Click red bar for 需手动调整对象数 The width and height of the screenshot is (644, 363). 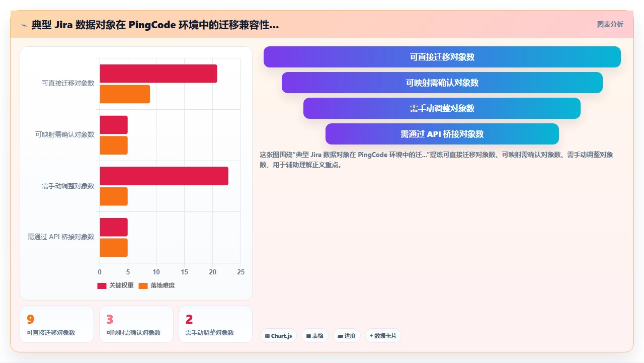[x=164, y=176]
